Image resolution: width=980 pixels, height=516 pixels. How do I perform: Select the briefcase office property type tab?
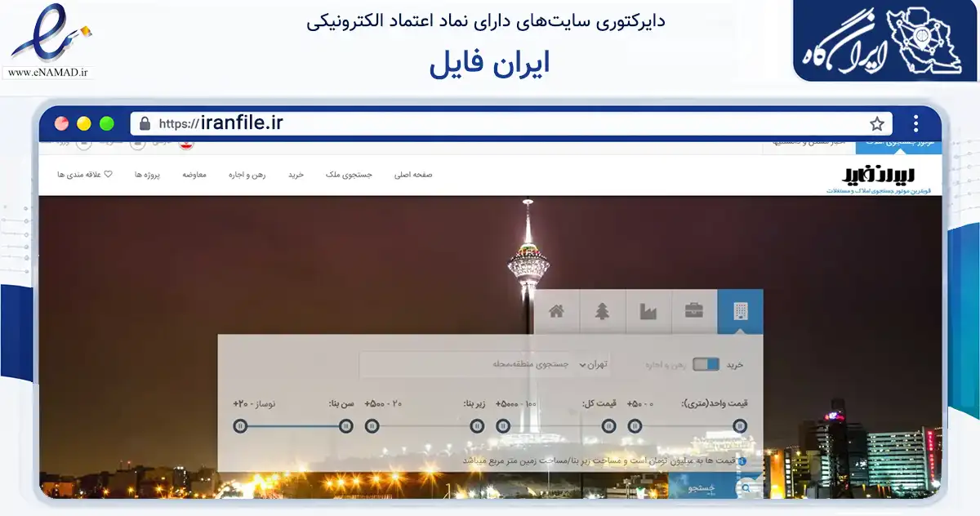click(x=694, y=311)
